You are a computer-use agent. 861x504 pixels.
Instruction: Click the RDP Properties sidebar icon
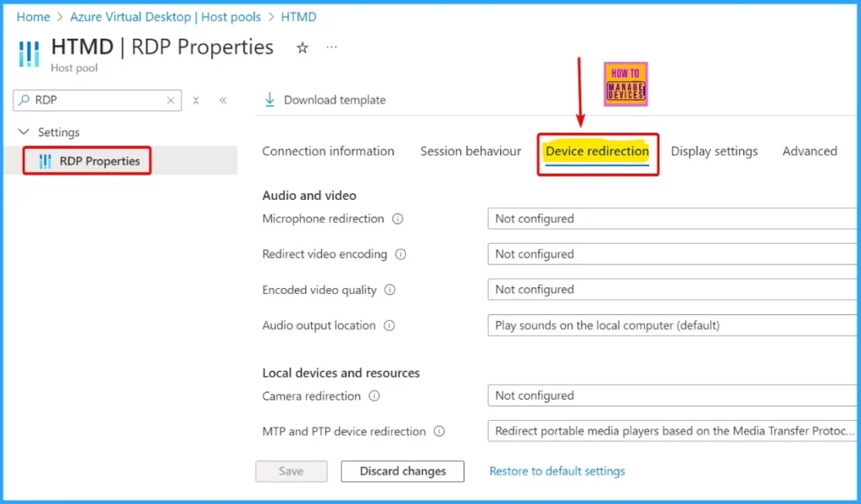[x=45, y=161]
